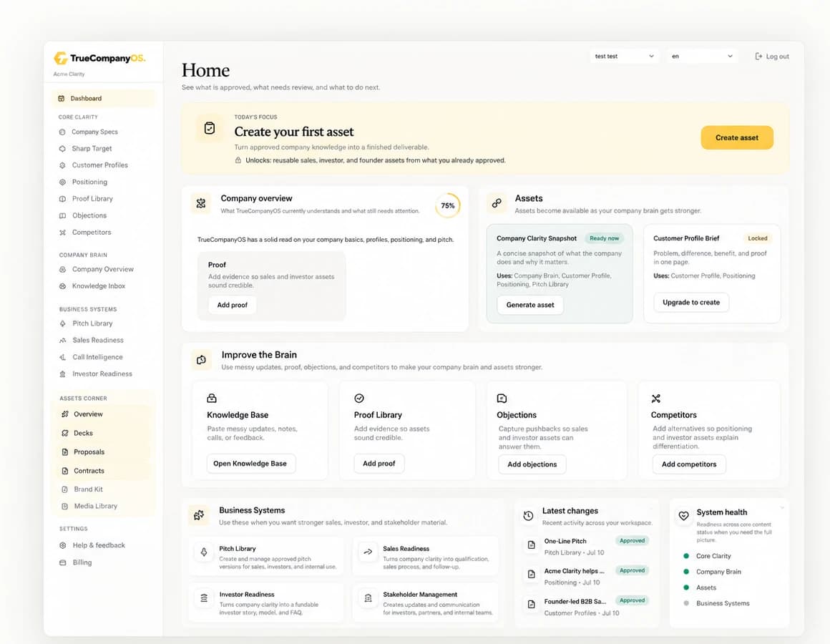Click the 75% progress ring
This screenshot has width=830, height=644.
pos(448,205)
